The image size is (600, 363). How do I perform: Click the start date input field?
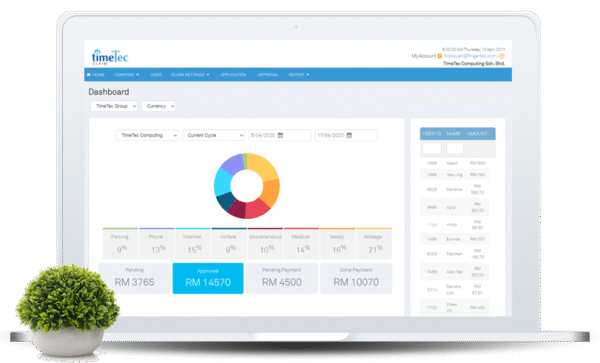(279, 135)
